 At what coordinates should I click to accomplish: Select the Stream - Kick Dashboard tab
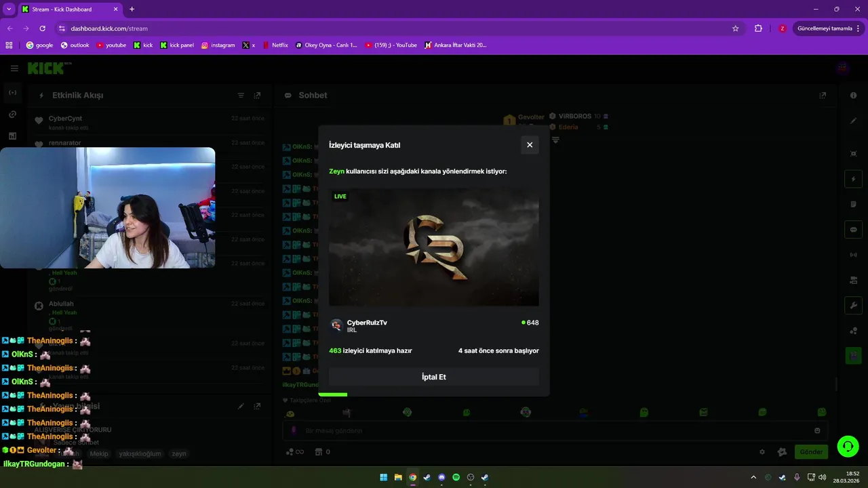tap(71, 9)
